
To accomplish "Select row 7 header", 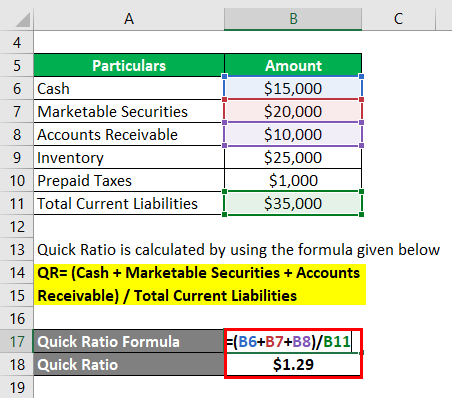I will 17,111.
